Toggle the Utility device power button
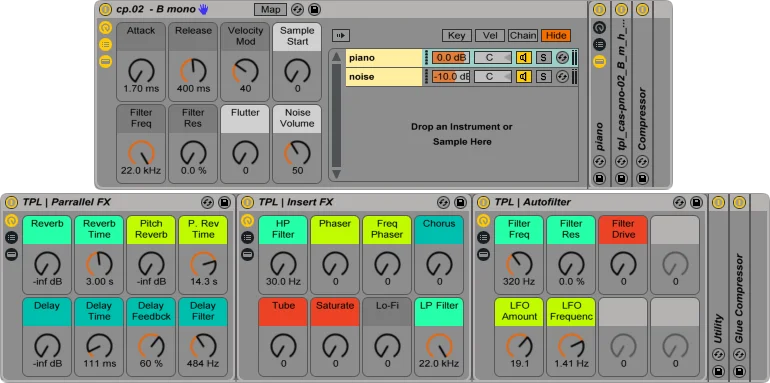Image resolution: width=770 pixels, height=383 pixels. pyautogui.click(x=718, y=202)
